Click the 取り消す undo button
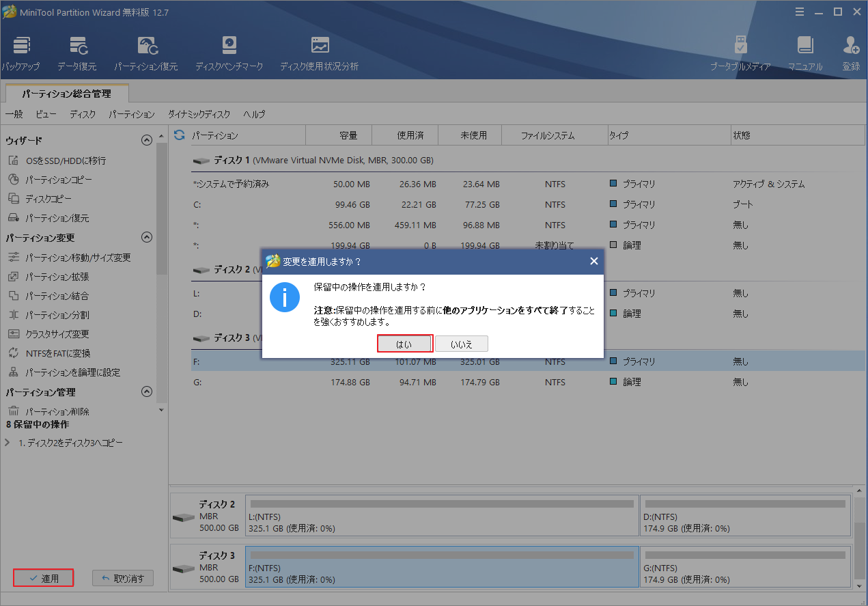This screenshot has width=868, height=606. pos(123,579)
